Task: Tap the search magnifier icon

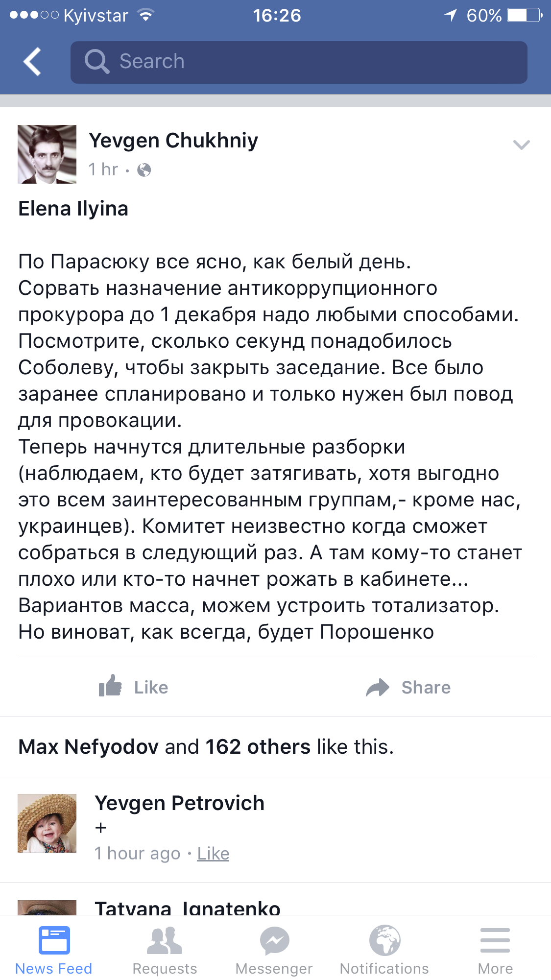Action: pyautogui.click(x=96, y=62)
